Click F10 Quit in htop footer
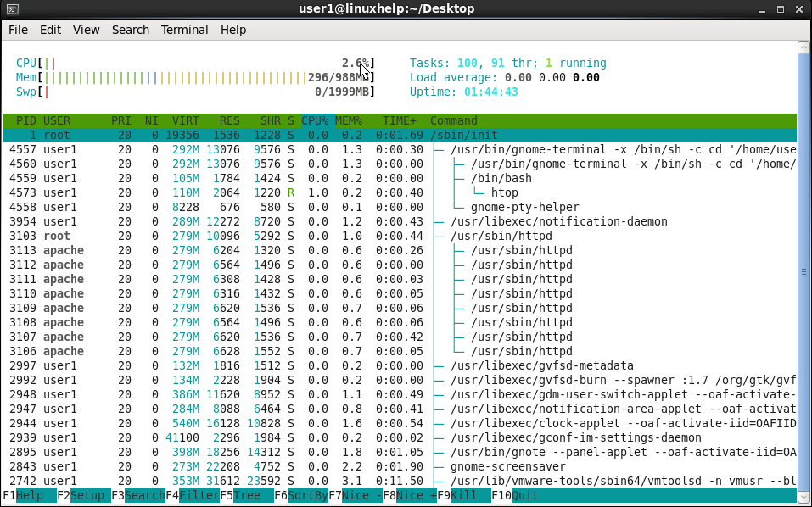 coord(515,496)
